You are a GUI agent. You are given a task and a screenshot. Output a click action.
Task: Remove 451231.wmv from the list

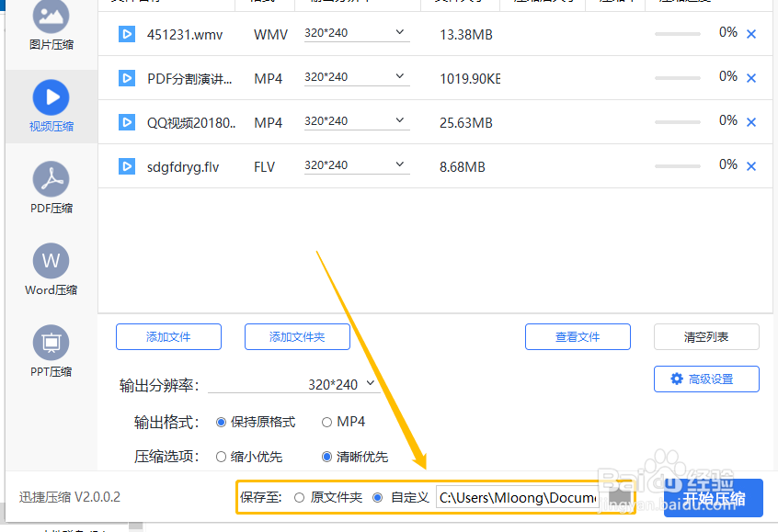751,34
